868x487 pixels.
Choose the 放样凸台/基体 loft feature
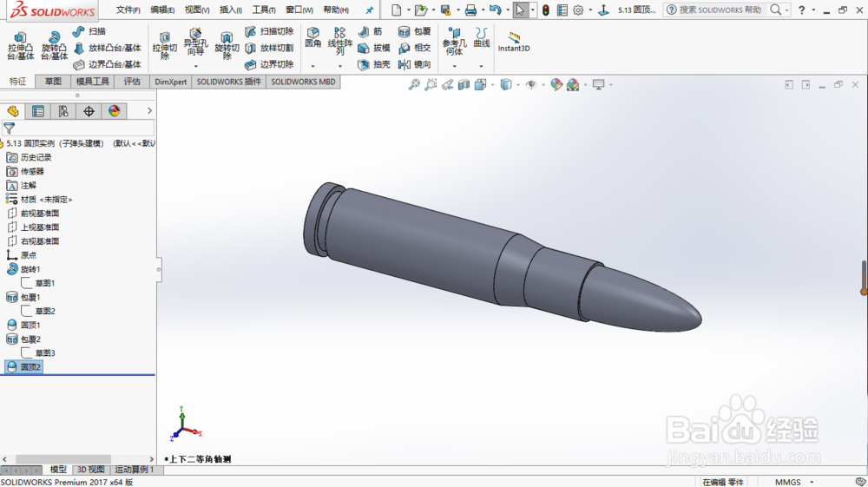tap(108, 48)
